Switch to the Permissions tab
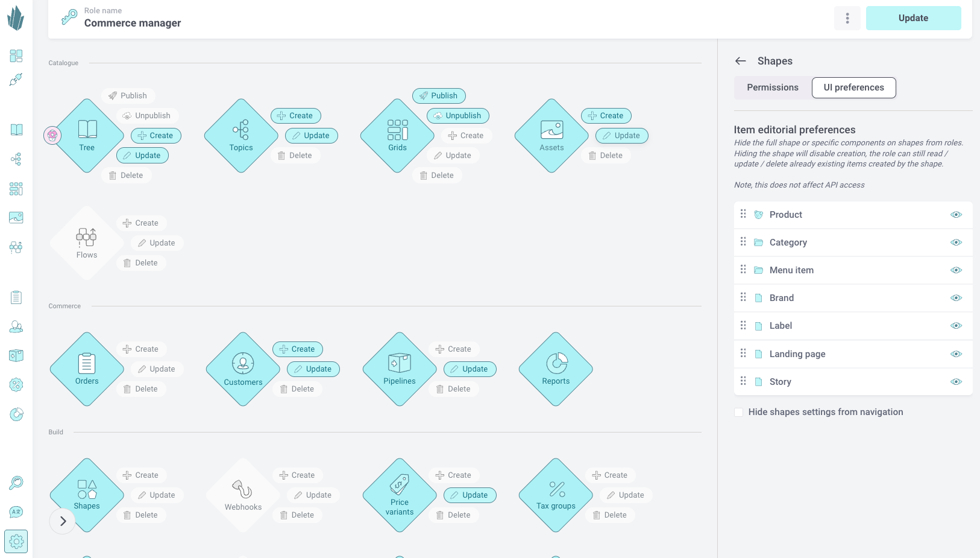The image size is (980, 558). [772, 87]
